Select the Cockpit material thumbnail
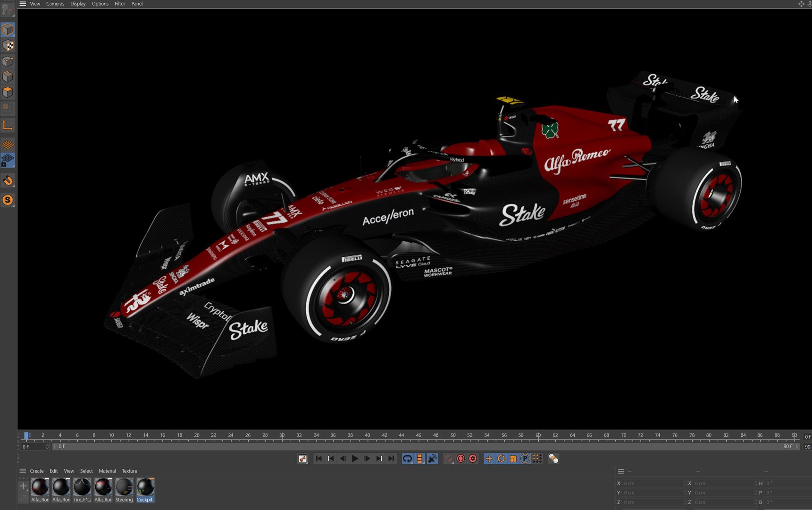The image size is (812, 510). pyautogui.click(x=145, y=490)
